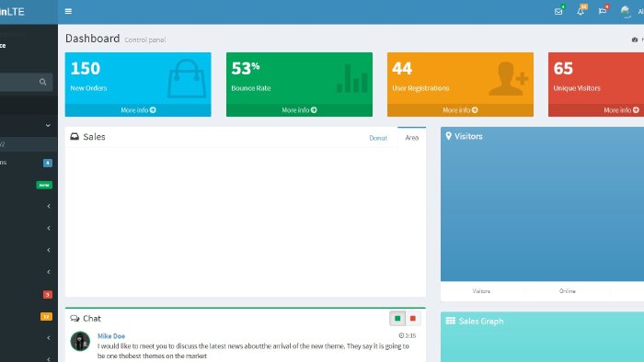Click the green 'new' badge in the sidebar

click(x=44, y=185)
